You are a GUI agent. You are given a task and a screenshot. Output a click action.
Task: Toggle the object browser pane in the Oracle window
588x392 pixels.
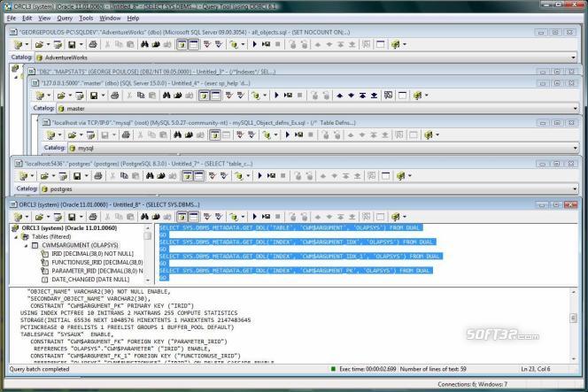pos(182,217)
